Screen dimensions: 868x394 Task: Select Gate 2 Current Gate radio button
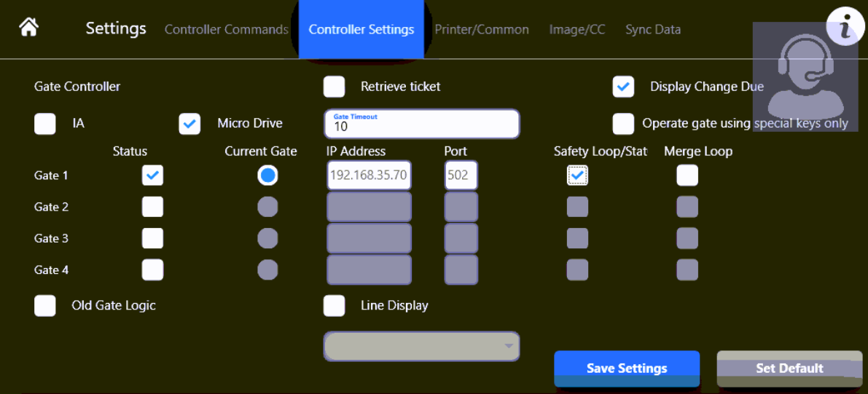[x=268, y=207]
